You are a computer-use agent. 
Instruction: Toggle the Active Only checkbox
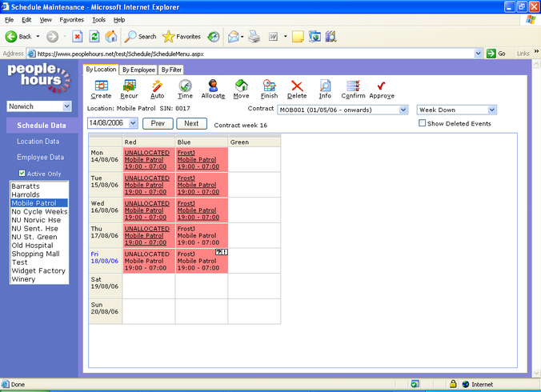coord(22,173)
